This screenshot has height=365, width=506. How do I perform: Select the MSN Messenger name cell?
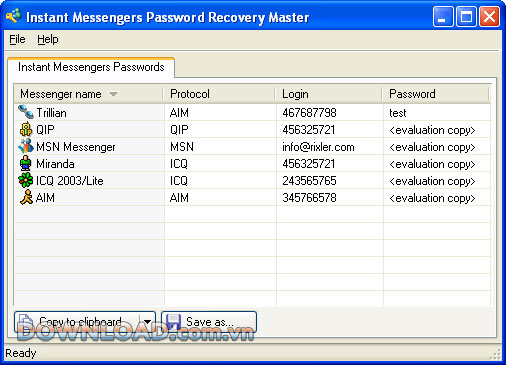tap(76, 147)
